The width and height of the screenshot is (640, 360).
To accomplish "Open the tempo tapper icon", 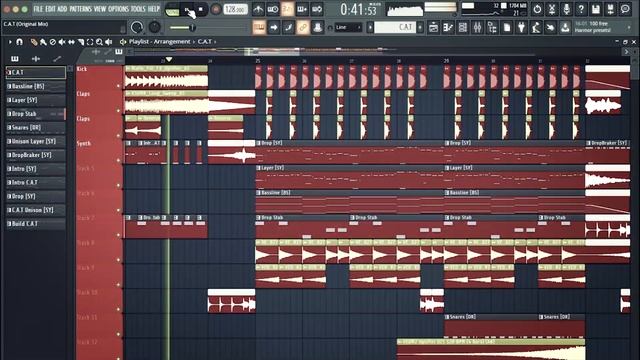I will click(536, 27).
